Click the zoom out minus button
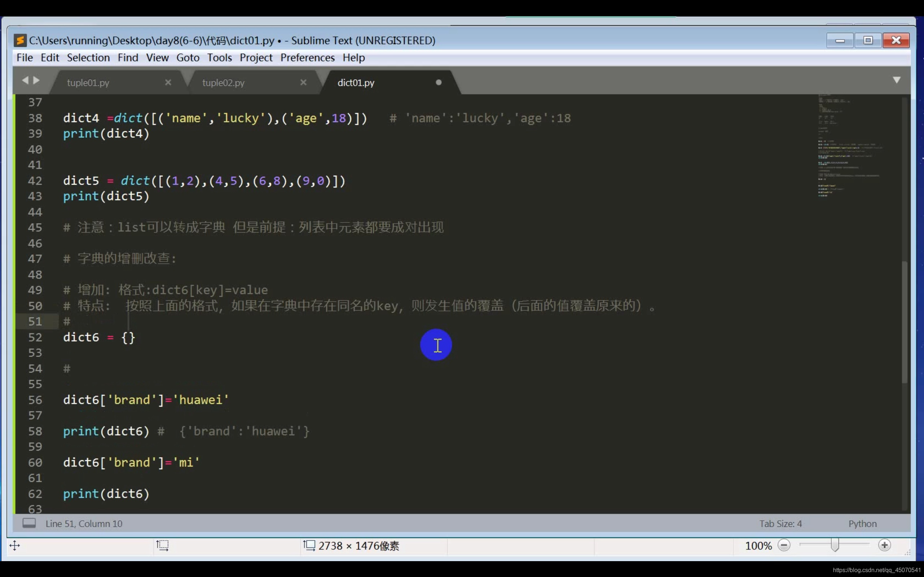This screenshot has width=924, height=577. [x=784, y=545]
